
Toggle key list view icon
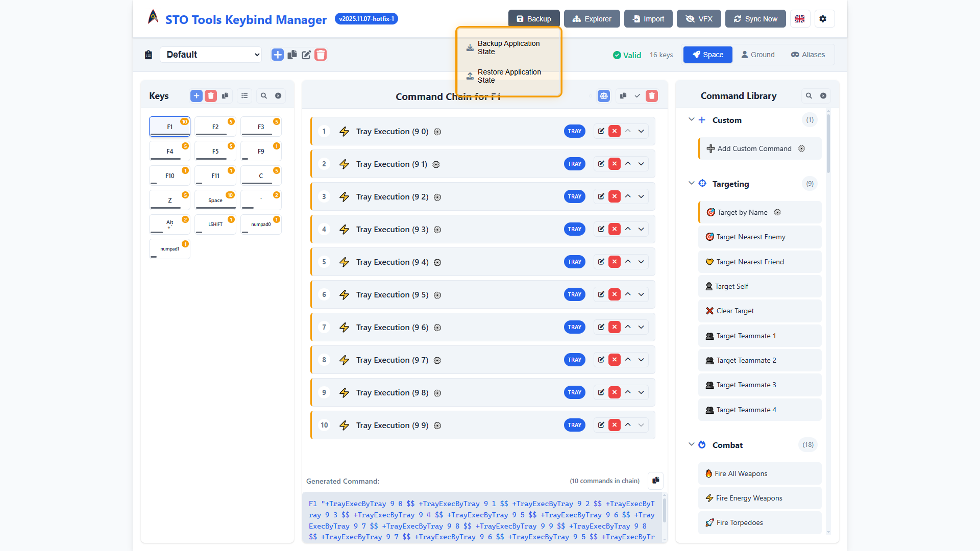244,96
